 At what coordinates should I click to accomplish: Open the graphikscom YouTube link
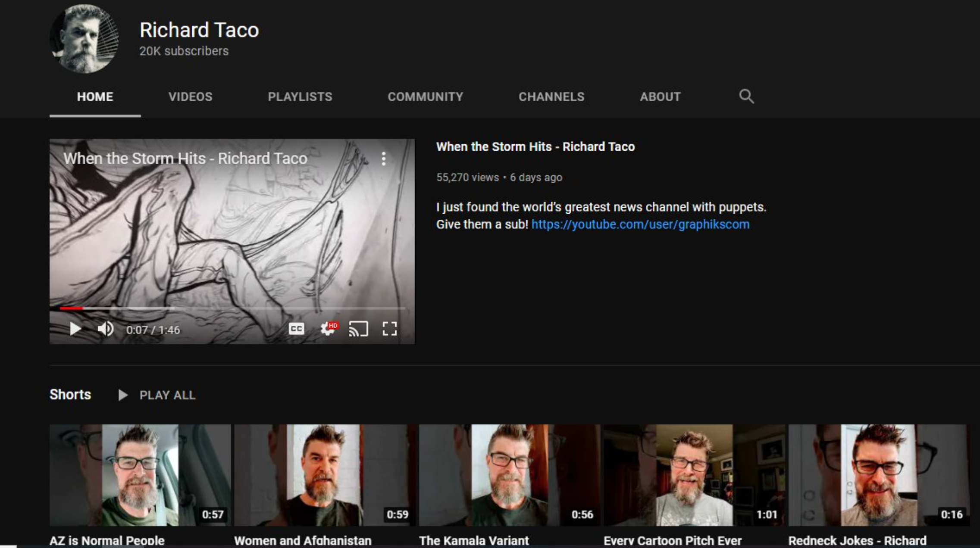pos(641,224)
